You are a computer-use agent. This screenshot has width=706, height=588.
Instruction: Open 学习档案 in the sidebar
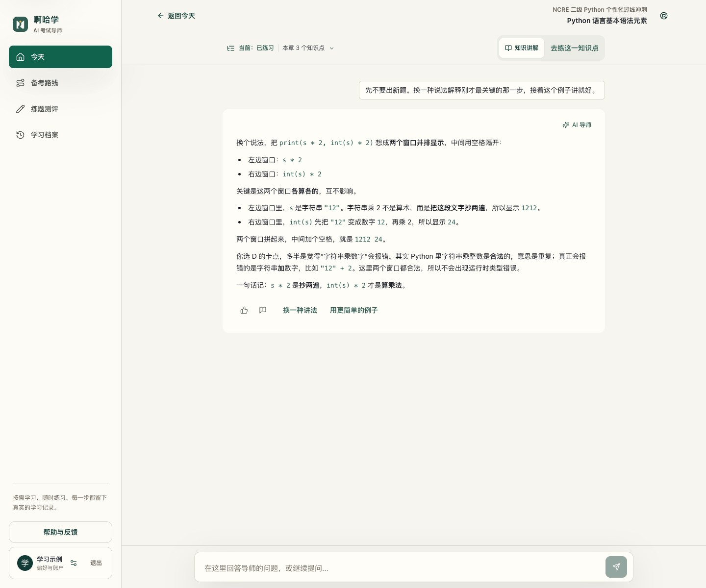[60, 135]
